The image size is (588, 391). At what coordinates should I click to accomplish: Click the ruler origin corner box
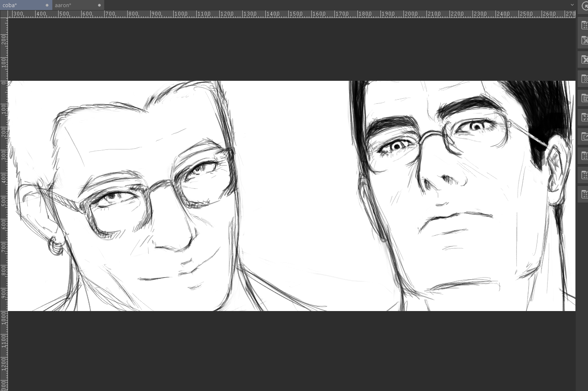pyautogui.click(x=4, y=14)
